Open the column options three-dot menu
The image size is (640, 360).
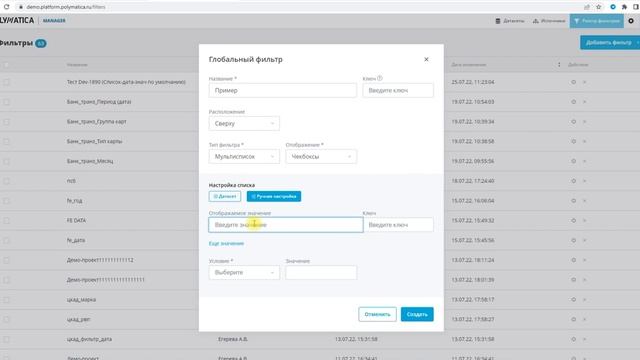(559, 64)
